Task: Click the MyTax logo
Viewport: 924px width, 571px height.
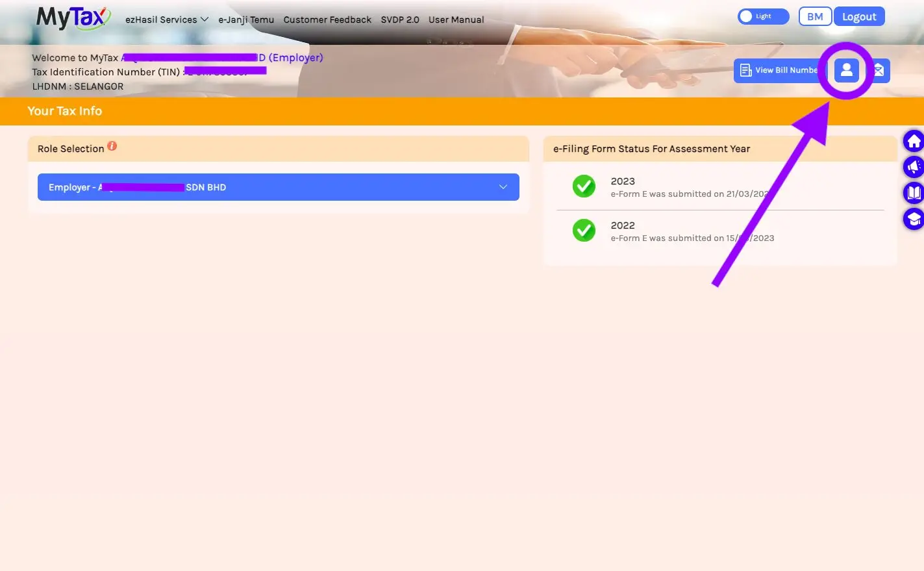Action: coord(73,18)
